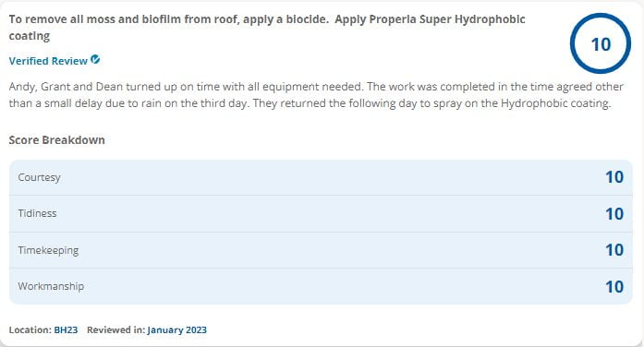Image resolution: width=644 pixels, height=347 pixels.
Task: Click the review body text paragraph
Action: click(316, 95)
